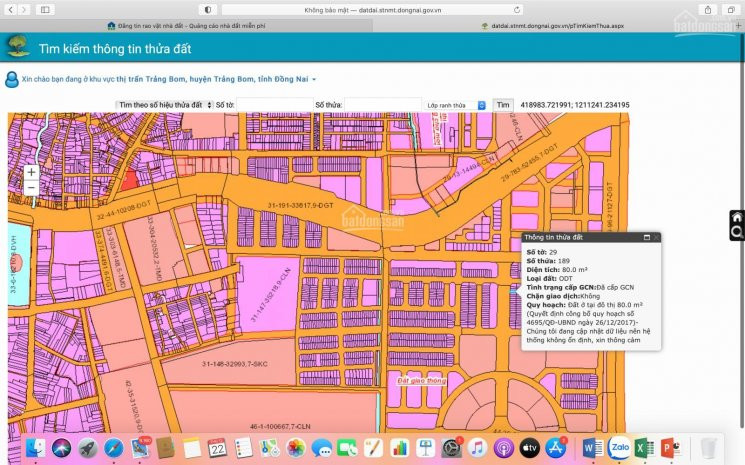Image resolution: width=745 pixels, height=465 pixels.
Task: Click the Tìm search button
Action: pyautogui.click(x=503, y=105)
